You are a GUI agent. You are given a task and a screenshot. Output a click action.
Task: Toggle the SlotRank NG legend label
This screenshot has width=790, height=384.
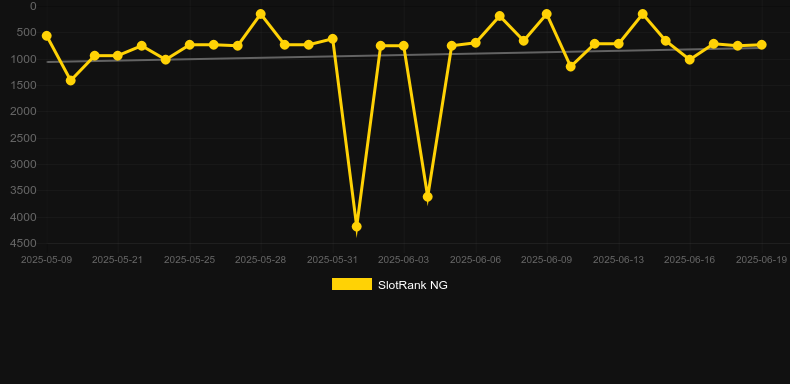click(x=413, y=285)
